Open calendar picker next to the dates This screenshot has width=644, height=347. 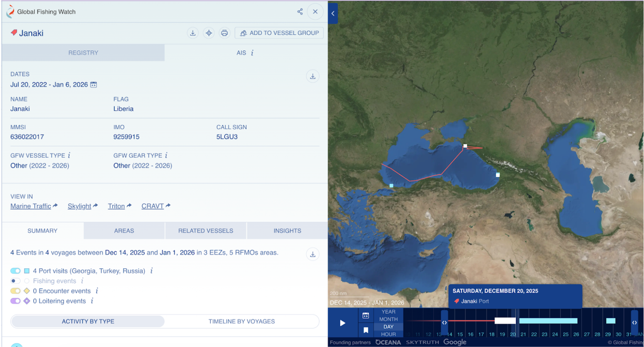[x=94, y=85]
